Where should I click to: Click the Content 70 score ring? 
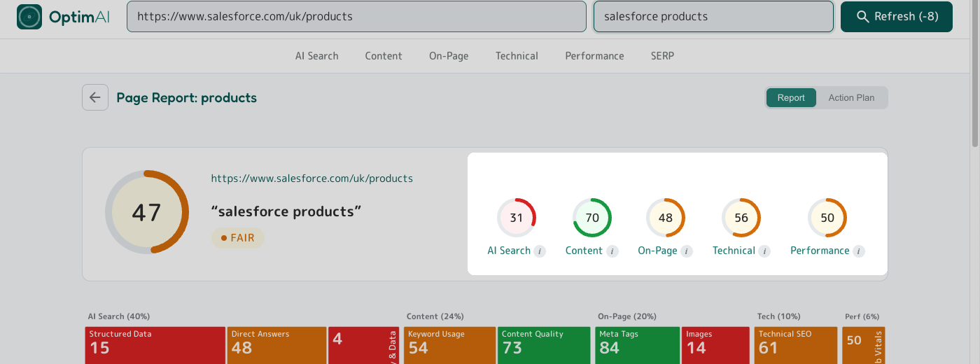click(592, 218)
